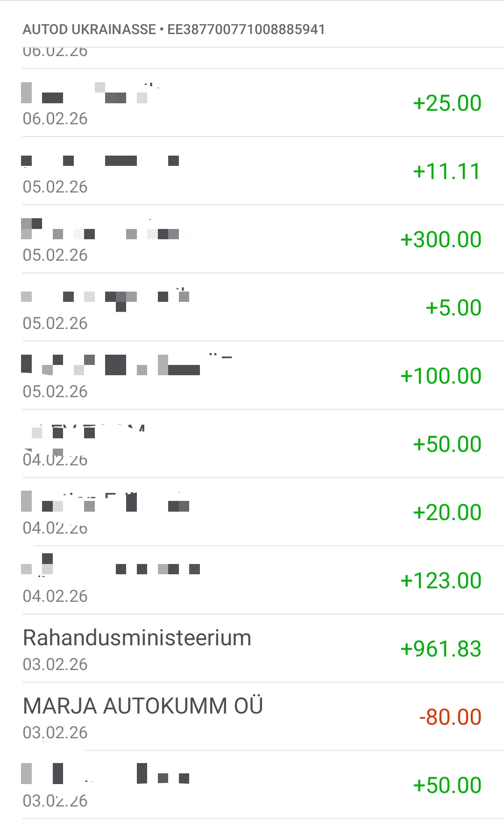504x828 pixels.
Task: Tap the +50.00 amount dated 04.02.26
Action: pos(447,444)
